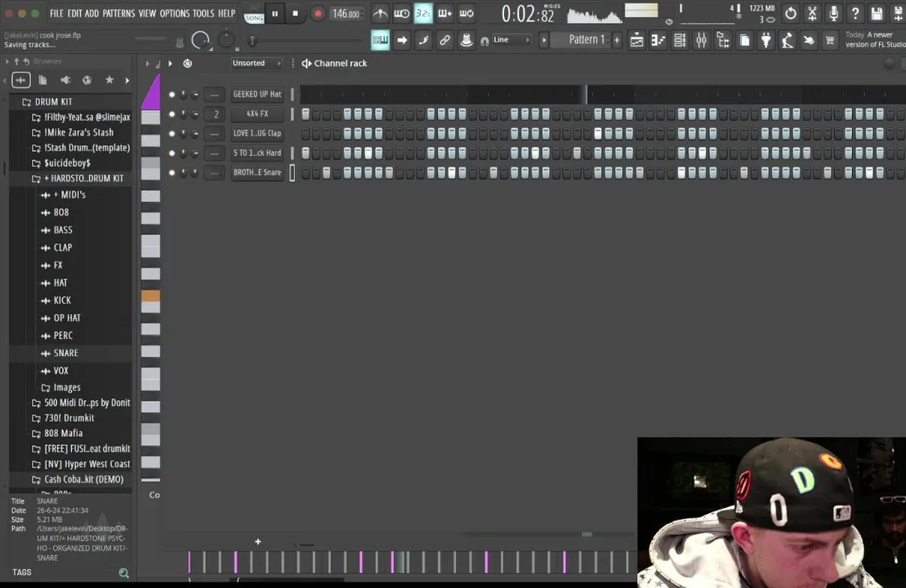Open the piano roll view icon
Screen dimensions: 906x588
[x=658, y=40]
